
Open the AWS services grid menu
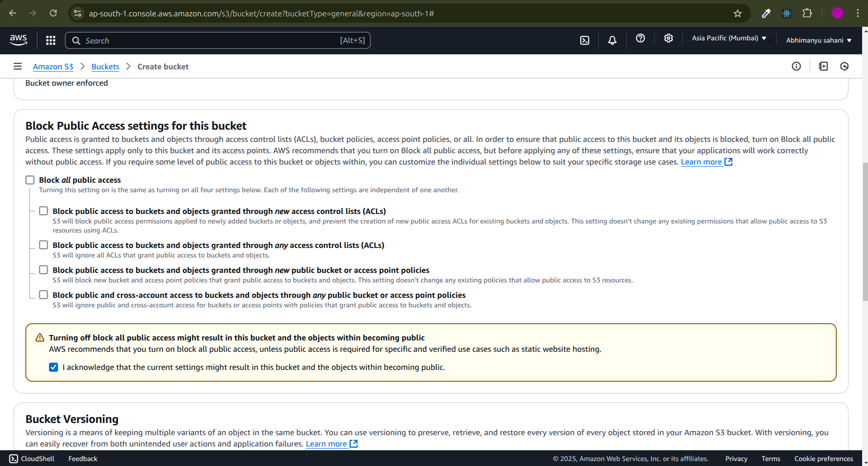[51, 40]
